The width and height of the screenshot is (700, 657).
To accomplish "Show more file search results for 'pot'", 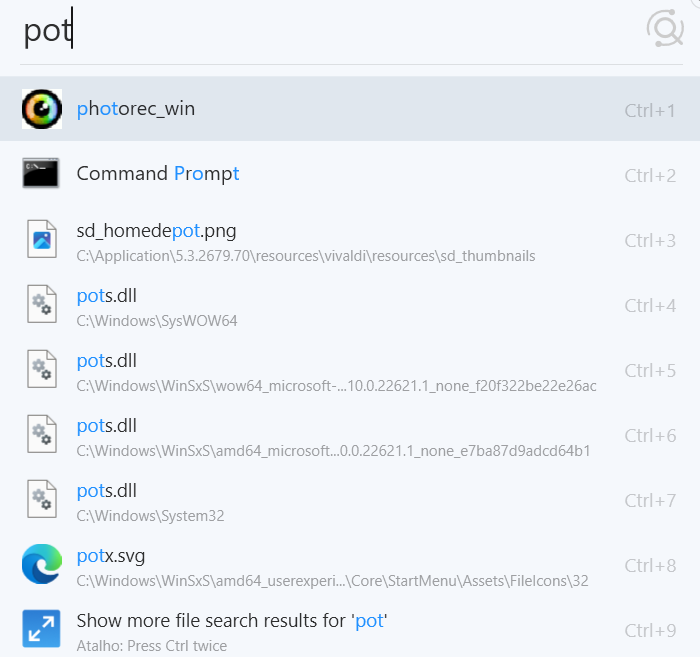I will [x=350, y=628].
